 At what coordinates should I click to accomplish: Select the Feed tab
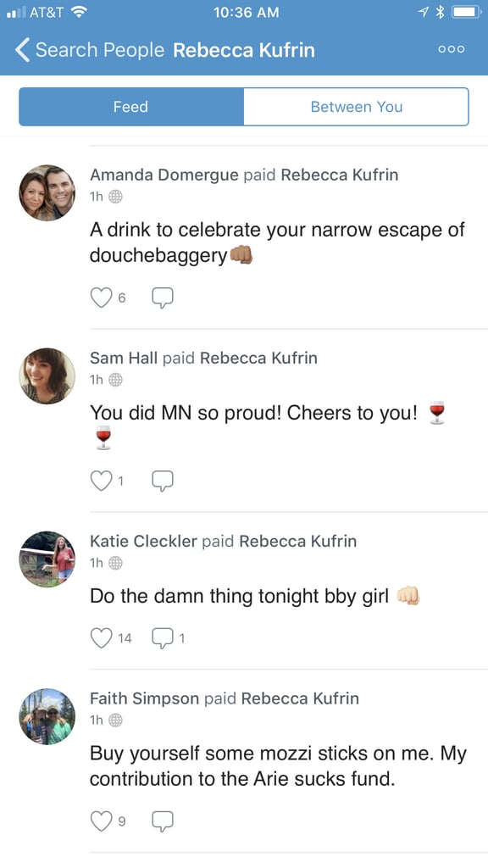point(131,107)
